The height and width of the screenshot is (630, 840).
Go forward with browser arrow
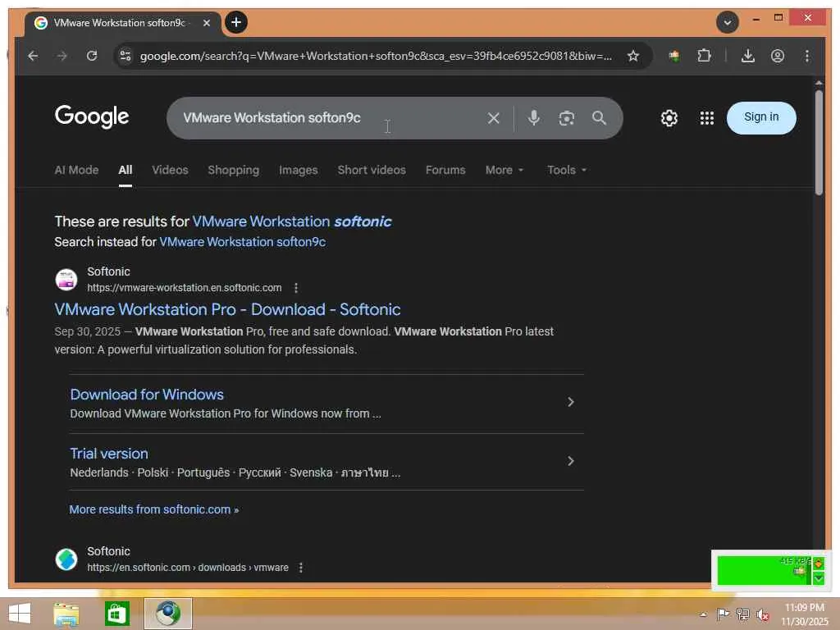point(62,56)
